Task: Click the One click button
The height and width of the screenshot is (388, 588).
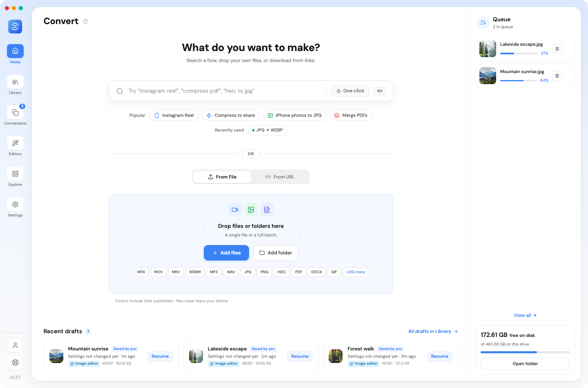Action: [350, 91]
